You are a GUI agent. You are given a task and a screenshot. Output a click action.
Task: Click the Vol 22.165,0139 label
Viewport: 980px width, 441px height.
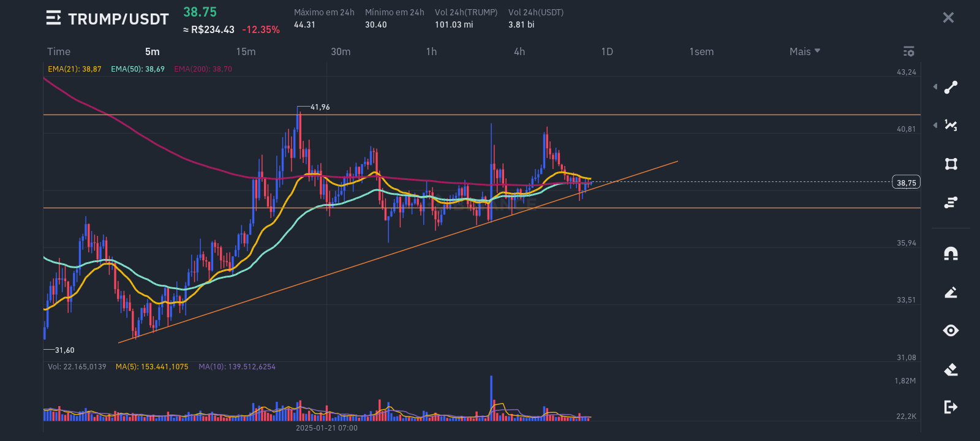77,367
